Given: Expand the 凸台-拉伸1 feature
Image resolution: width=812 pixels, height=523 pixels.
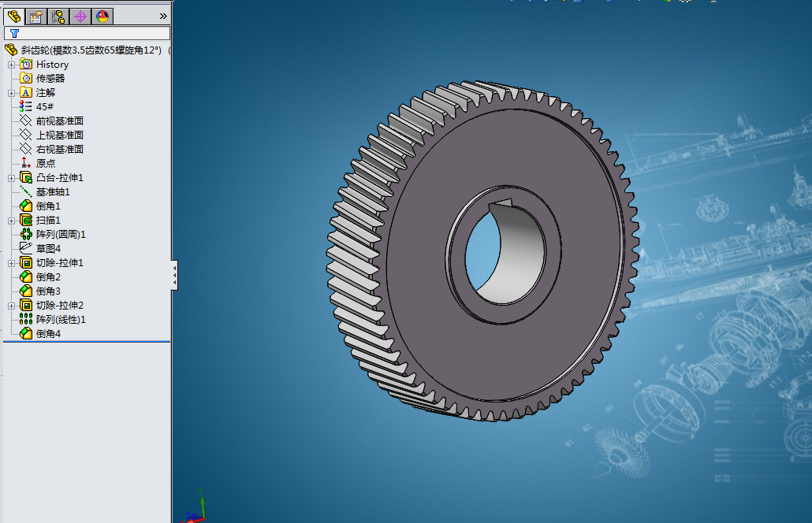Looking at the screenshot, I should (11, 179).
